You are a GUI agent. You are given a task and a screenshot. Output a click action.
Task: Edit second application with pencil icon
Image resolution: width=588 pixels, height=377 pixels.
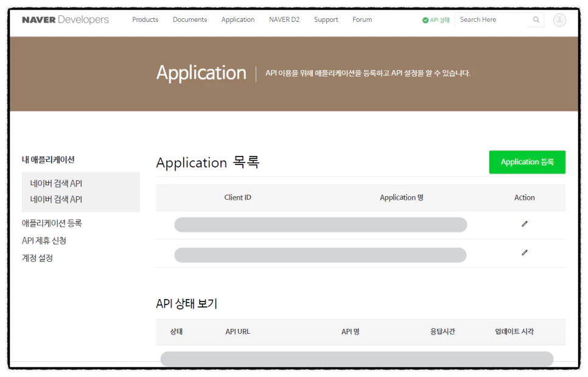[x=525, y=253]
